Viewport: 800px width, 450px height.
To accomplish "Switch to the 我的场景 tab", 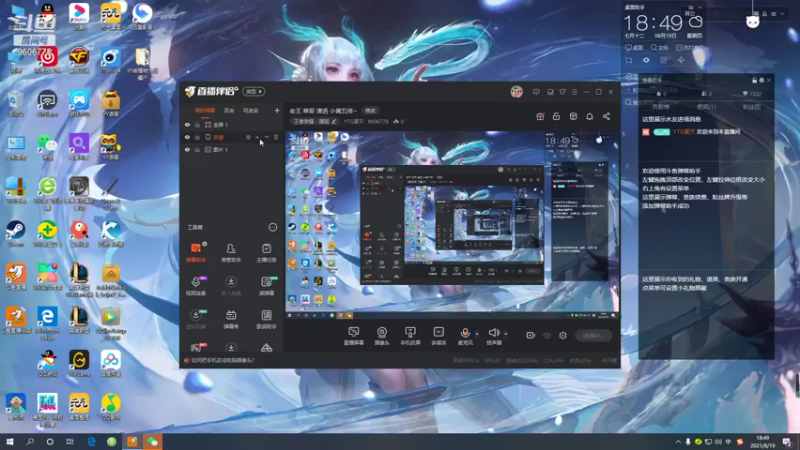I will coord(205,110).
